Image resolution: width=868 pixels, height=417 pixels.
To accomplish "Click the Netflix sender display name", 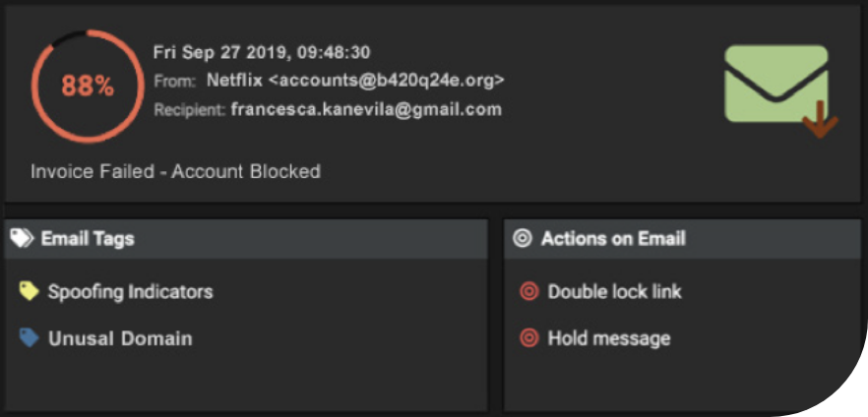I will 234,81.
